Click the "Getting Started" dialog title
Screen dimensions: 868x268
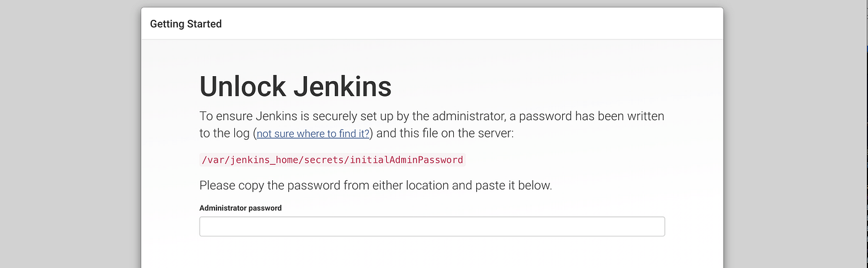(x=186, y=24)
